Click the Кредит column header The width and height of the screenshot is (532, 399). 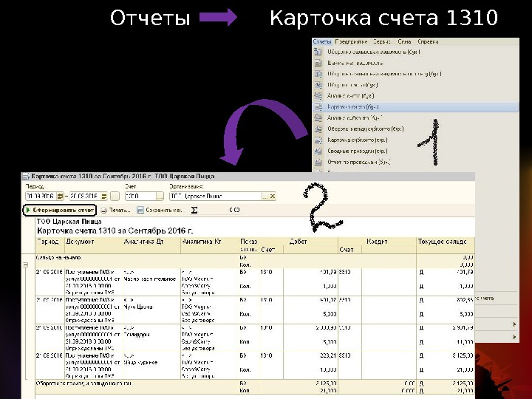(377, 242)
